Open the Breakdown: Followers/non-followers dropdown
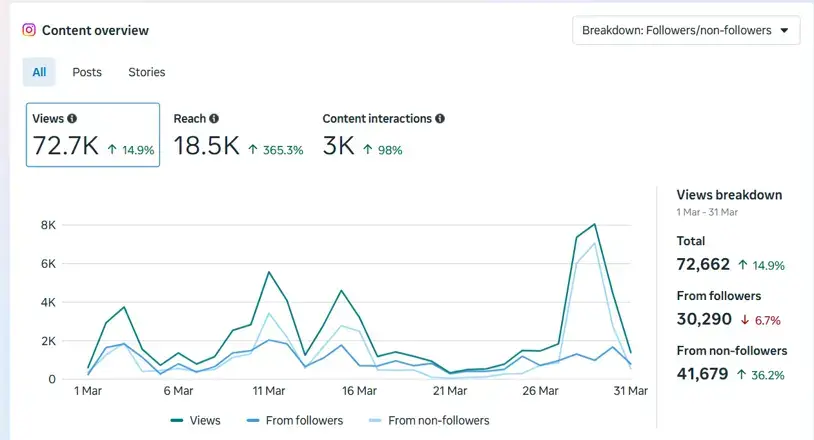Viewport: 814px width, 440px height. [x=686, y=30]
